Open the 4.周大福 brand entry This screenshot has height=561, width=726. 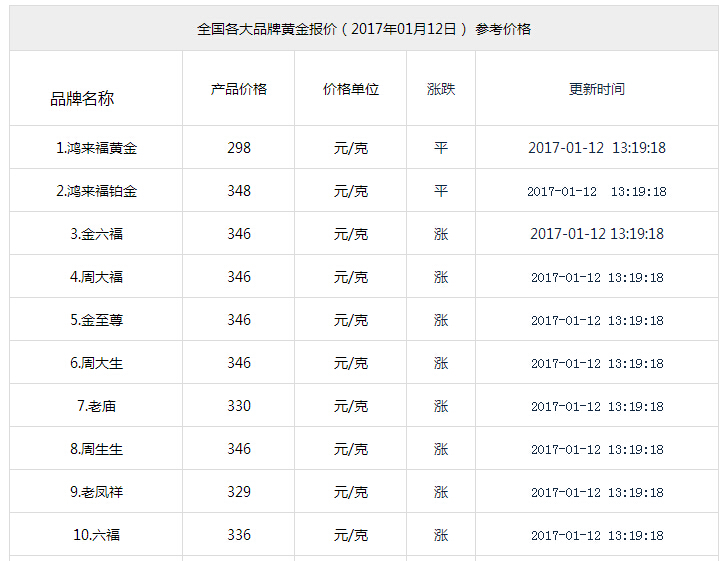pos(96,277)
